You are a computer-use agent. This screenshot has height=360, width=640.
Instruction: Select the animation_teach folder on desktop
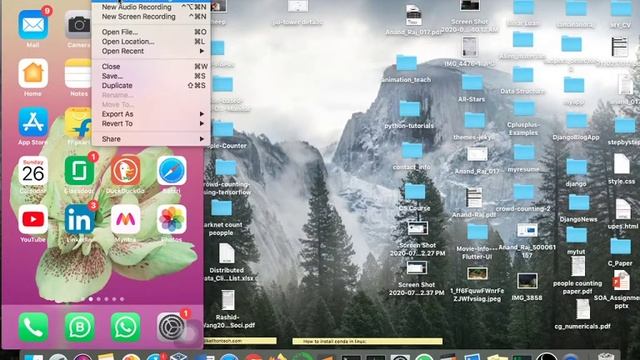coord(407,64)
